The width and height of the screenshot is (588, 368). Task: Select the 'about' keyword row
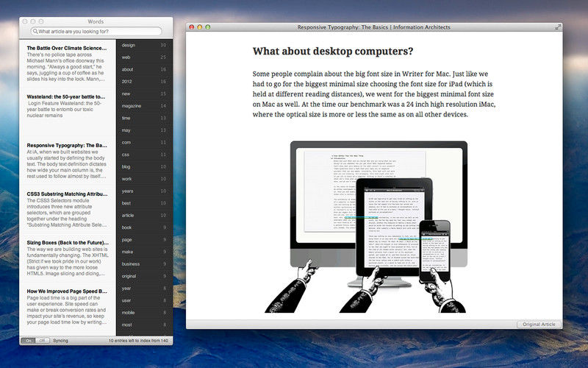pos(144,69)
